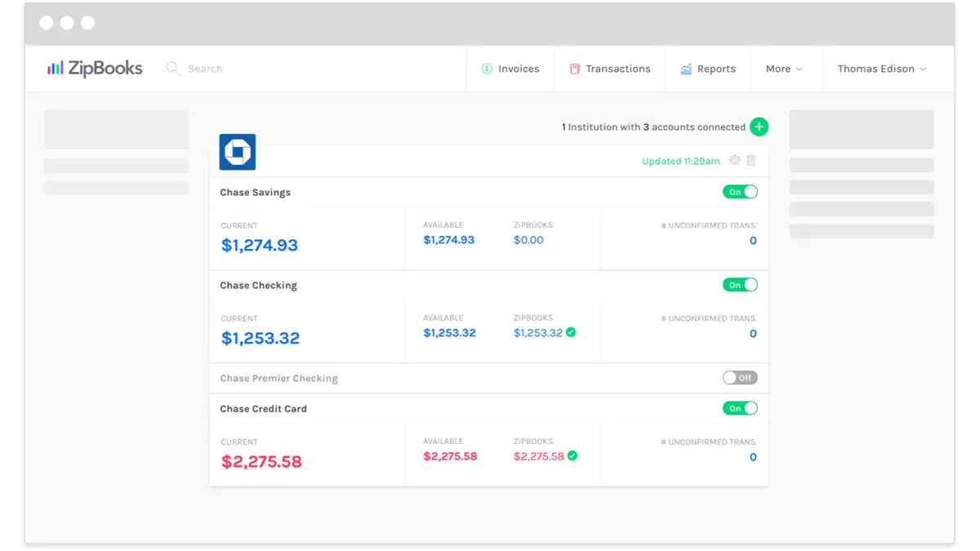Turn off the Chase Credit Card toggle
Image resolution: width=980 pixels, height=551 pixels.
point(740,408)
